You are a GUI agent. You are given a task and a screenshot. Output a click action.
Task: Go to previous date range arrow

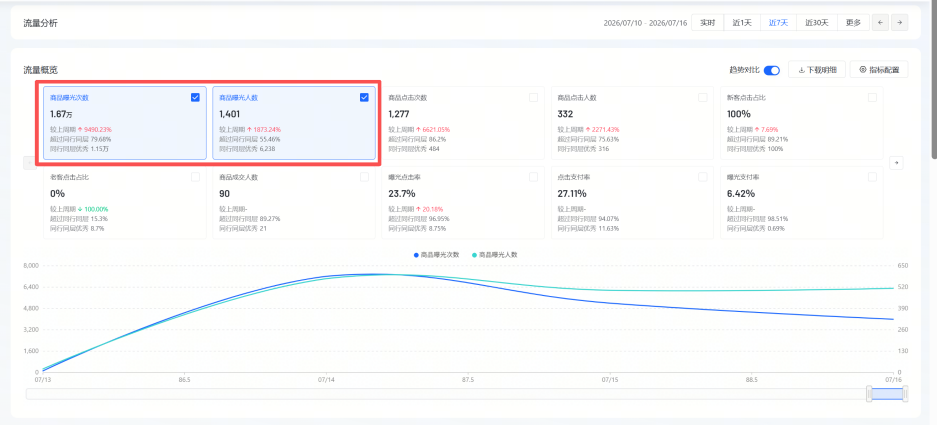880,23
